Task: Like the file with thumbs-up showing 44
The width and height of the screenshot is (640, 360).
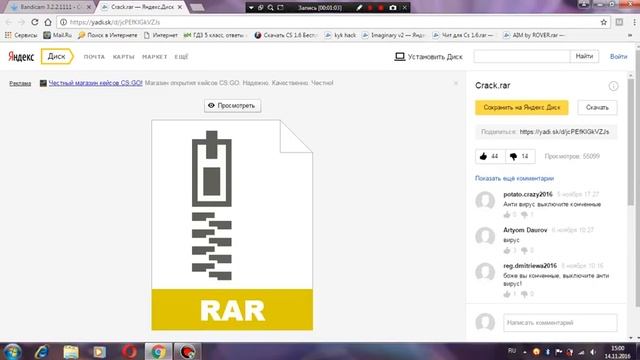Action: [x=490, y=156]
